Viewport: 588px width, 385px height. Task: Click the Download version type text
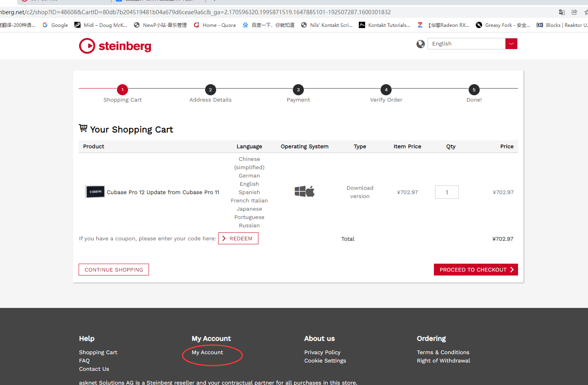click(360, 192)
